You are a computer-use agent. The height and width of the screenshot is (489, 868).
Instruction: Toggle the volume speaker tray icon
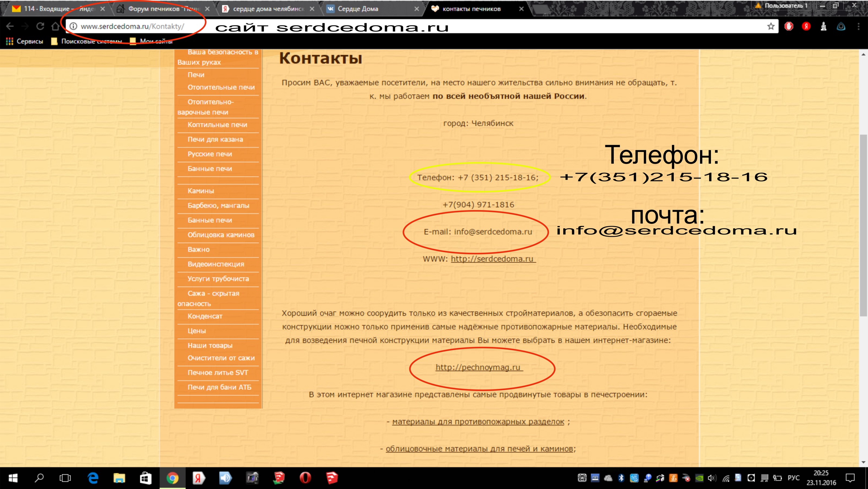click(712, 478)
